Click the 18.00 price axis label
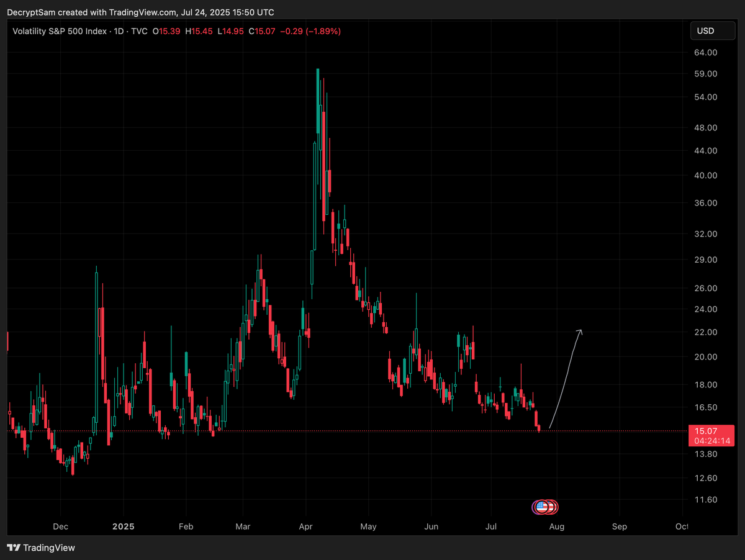The image size is (745, 560). 707,385
